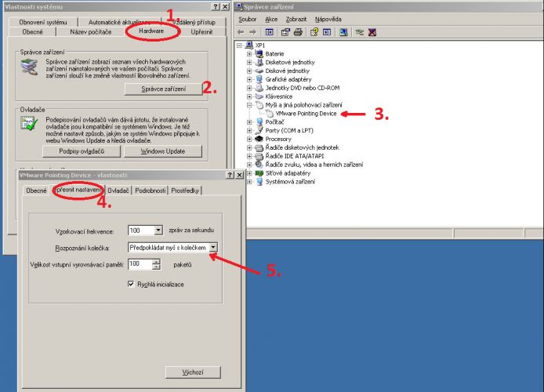
Task: Select Klávesnice category
Action: (x=278, y=96)
